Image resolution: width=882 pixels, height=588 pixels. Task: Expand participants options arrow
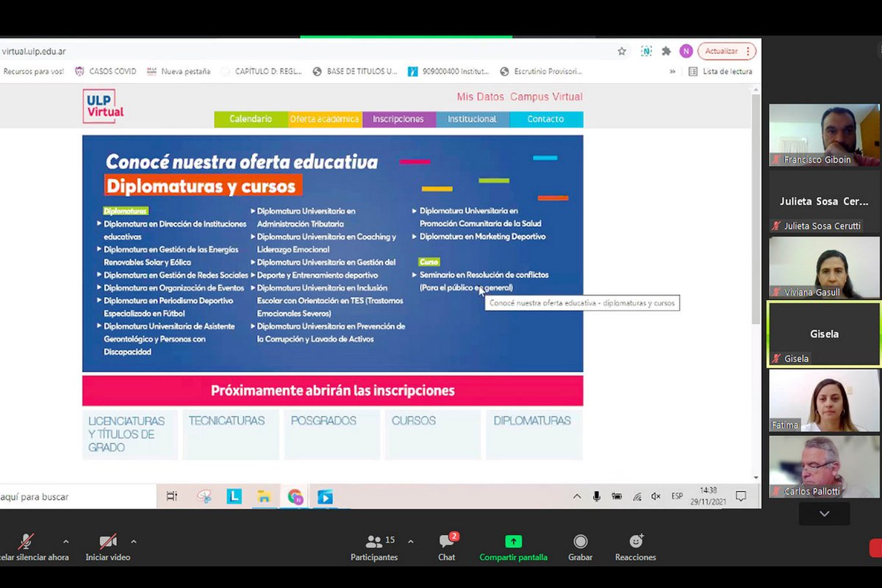pos(410,542)
